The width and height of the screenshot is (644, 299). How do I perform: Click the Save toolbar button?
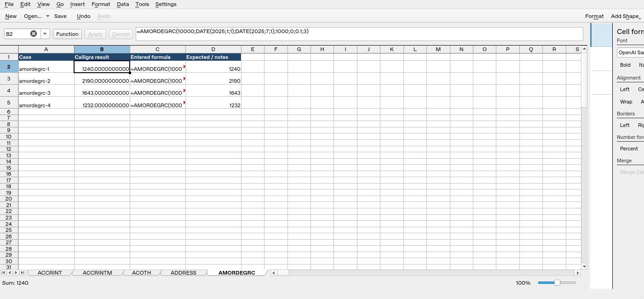point(60,16)
